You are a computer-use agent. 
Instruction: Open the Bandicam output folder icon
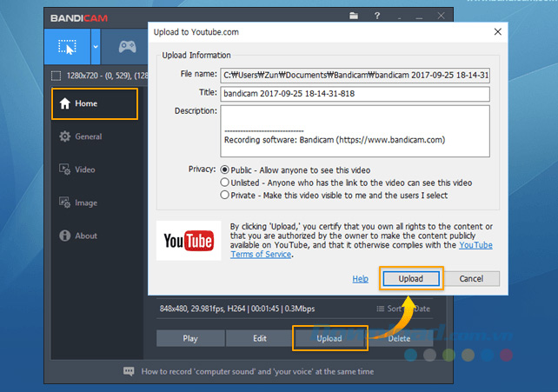(x=354, y=16)
